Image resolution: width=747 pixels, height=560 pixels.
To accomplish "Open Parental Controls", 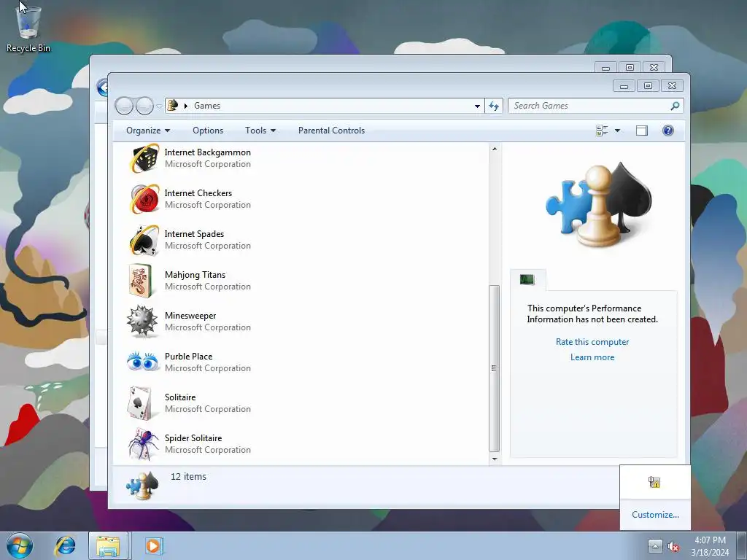I will tap(332, 131).
